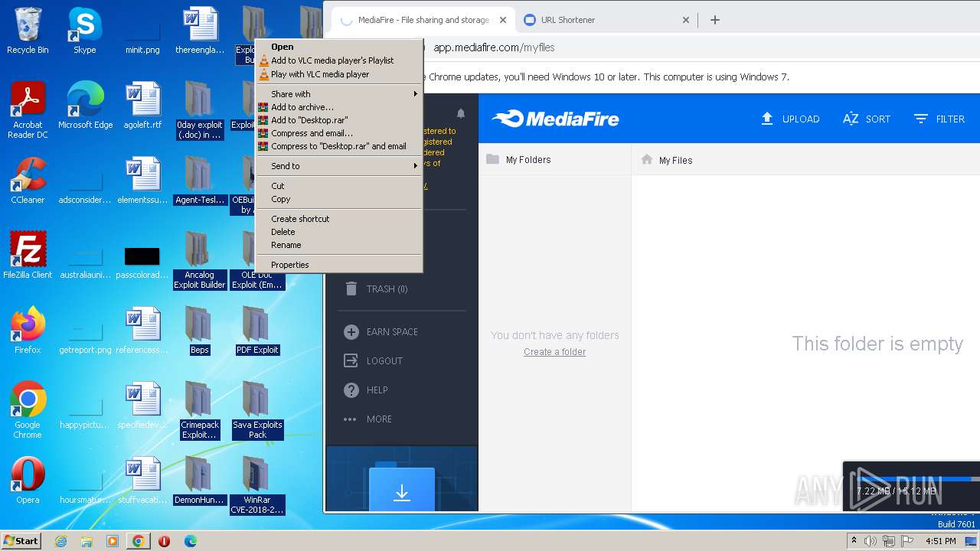Choose Create shortcut from context menu
Viewport: 980px width, 551px height.
[x=338, y=219]
